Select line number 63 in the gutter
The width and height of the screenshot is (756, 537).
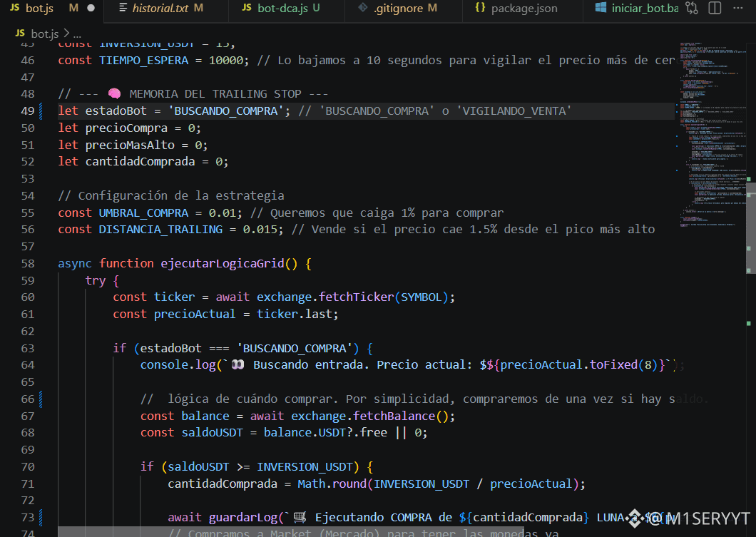(x=28, y=348)
